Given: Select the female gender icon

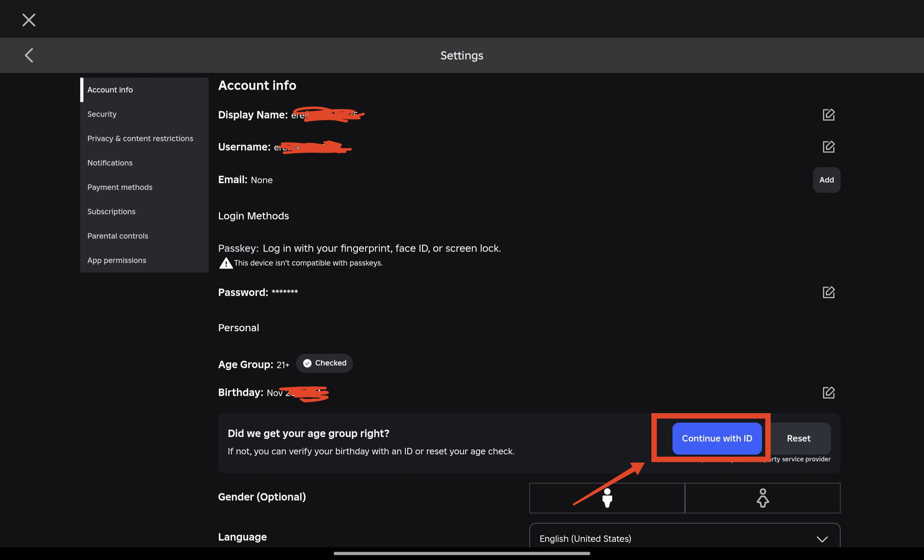Looking at the screenshot, I should pos(762,498).
